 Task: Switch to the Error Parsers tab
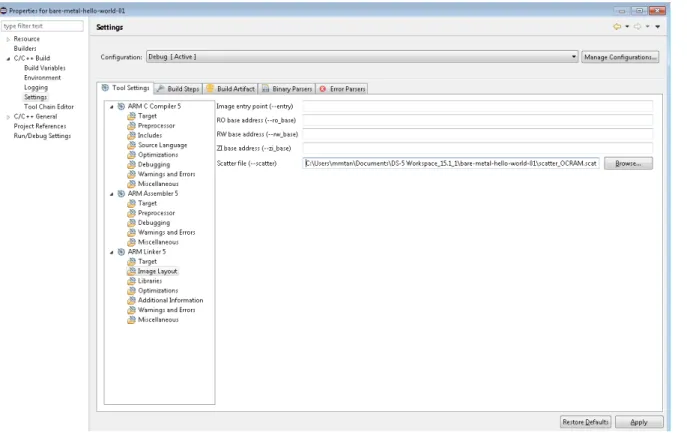pos(342,88)
